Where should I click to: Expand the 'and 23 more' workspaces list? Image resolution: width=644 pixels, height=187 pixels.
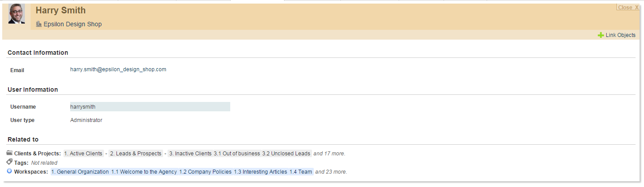[x=331, y=172]
